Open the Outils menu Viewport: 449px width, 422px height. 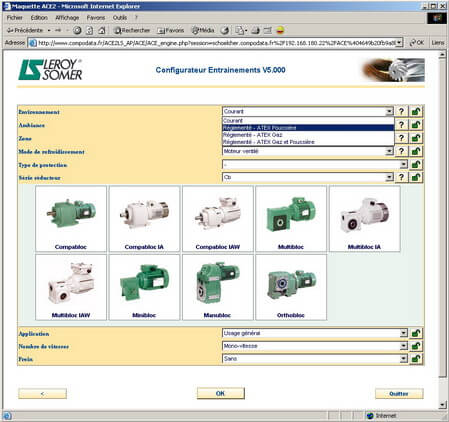point(120,18)
